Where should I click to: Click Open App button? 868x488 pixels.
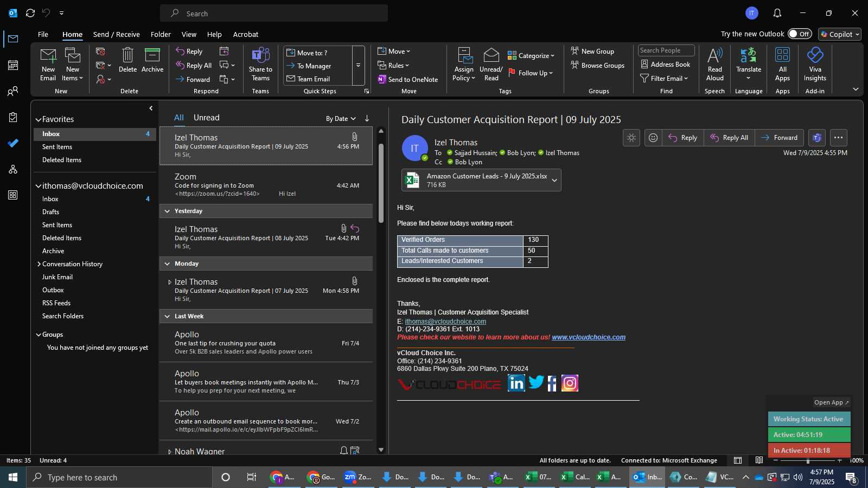click(x=831, y=402)
